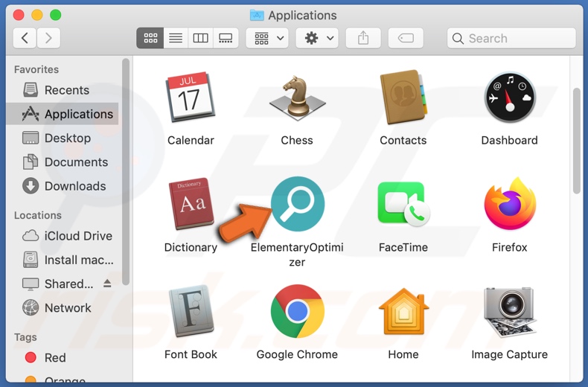
Task: Click the Dashboard app icon
Action: click(510, 97)
